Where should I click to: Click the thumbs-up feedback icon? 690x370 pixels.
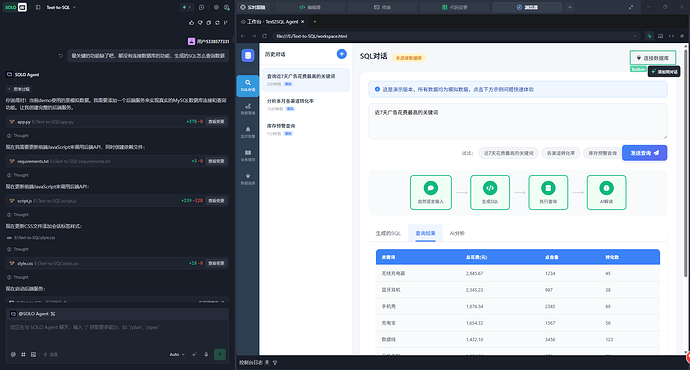click(x=191, y=22)
